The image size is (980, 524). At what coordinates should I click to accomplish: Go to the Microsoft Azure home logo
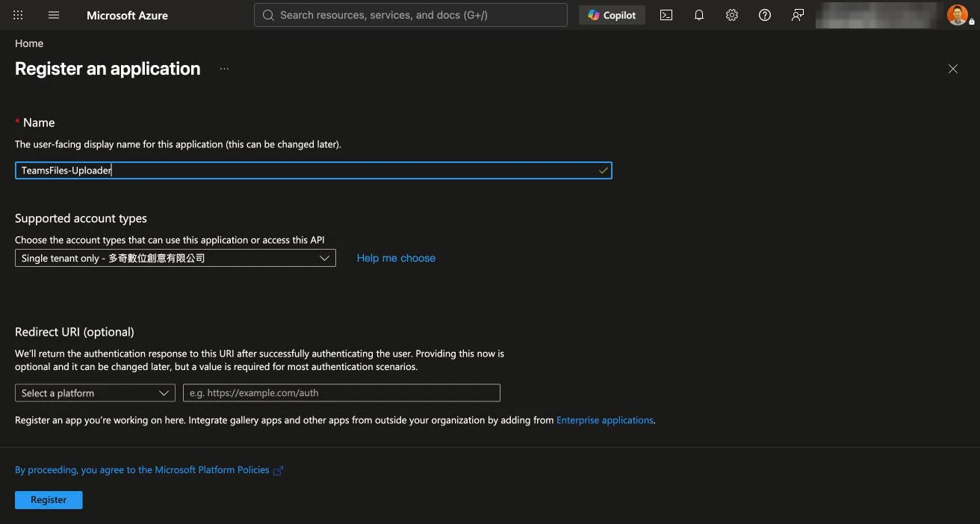pos(127,15)
